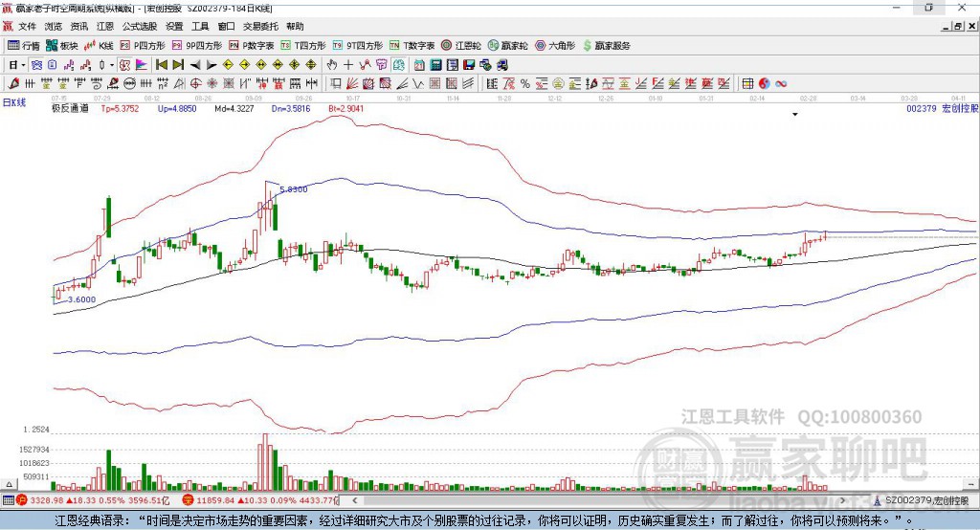Select the pencil drawing tool
The height and width of the screenshot is (530, 980).
(13, 84)
